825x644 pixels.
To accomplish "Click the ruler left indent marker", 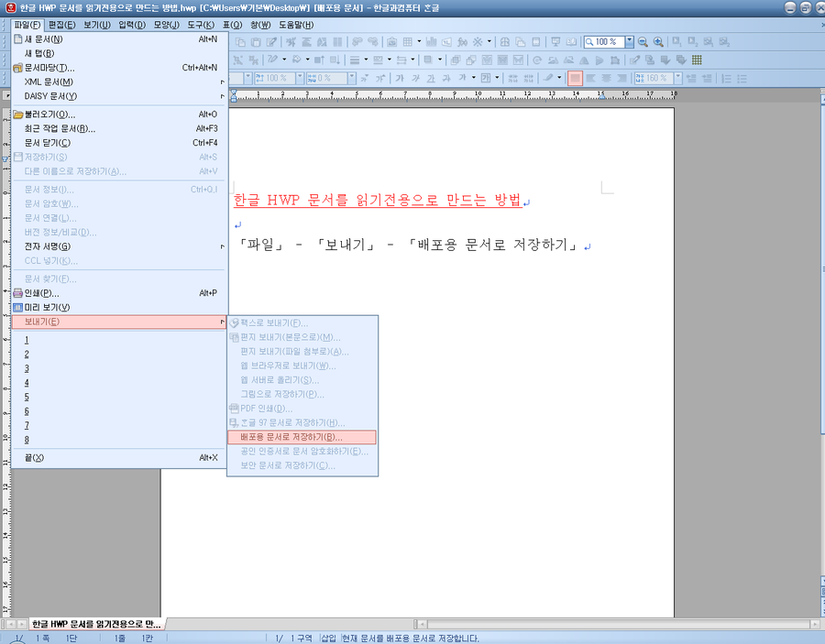I will click(234, 95).
